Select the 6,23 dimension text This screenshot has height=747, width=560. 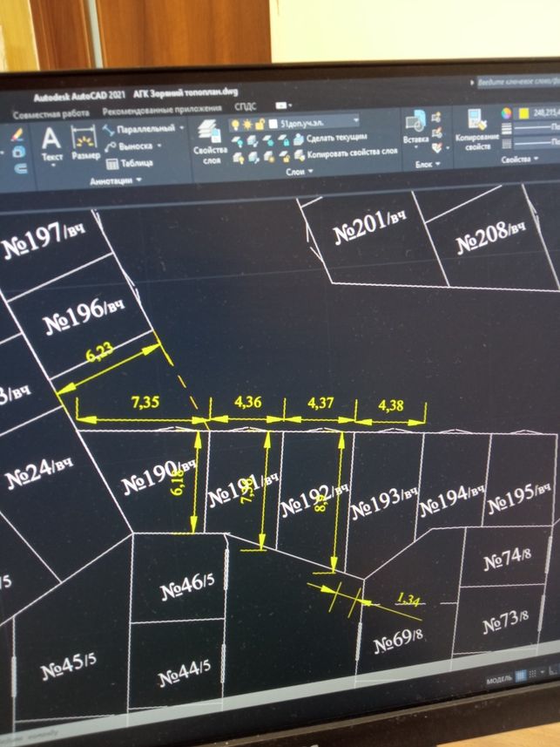coord(100,353)
